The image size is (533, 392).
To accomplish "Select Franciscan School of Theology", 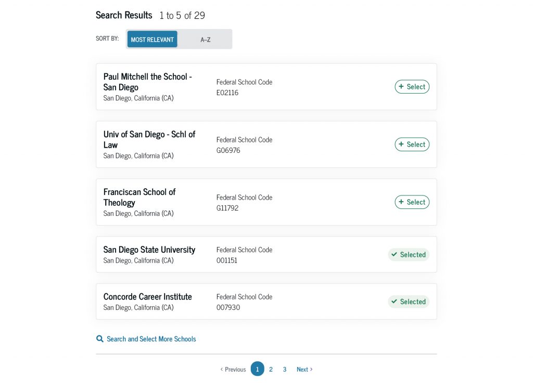I will (x=412, y=202).
